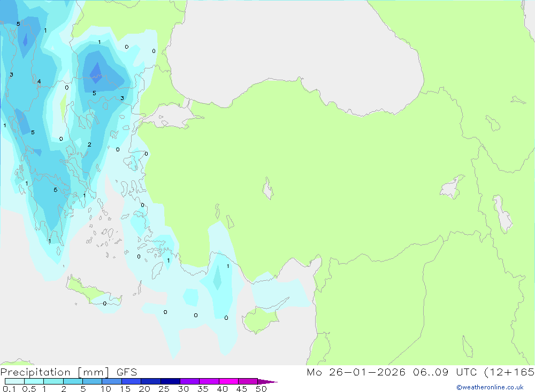The image size is (535, 392).
Task: Click the above-50 mm legend arrow tip
Action: pyautogui.click(x=267, y=381)
